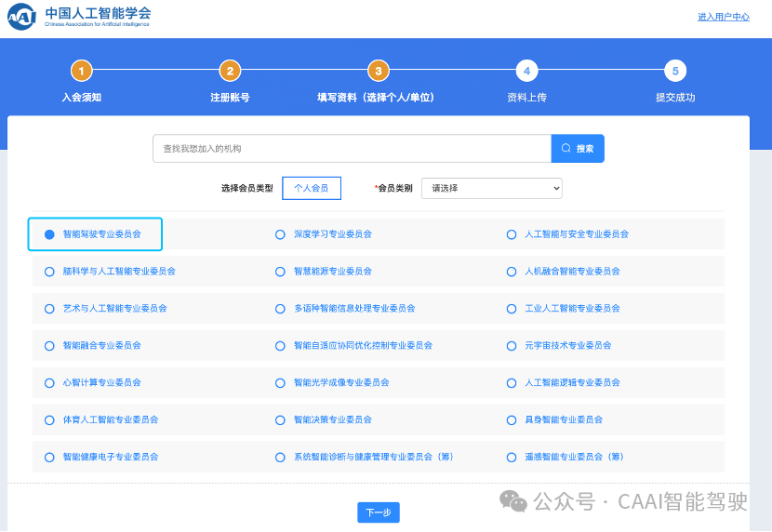Choose 智能光学成像专业委员会 radio button

click(280, 383)
